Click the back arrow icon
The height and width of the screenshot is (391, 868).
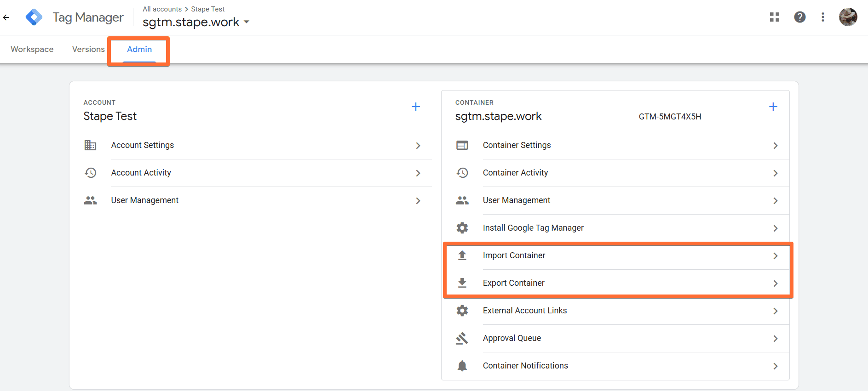pos(6,17)
